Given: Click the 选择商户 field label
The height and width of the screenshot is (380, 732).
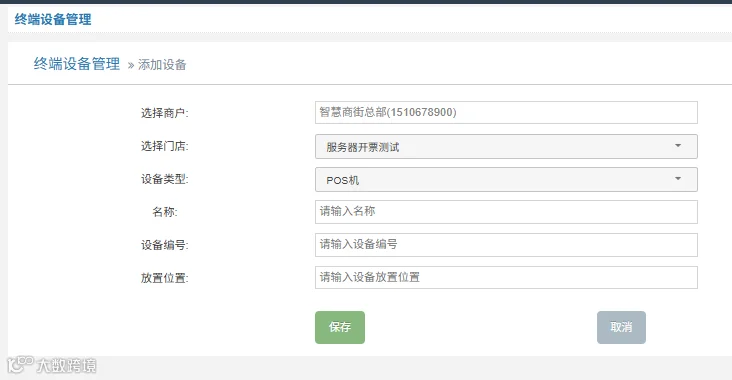Looking at the screenshot, I should point(164,113).
